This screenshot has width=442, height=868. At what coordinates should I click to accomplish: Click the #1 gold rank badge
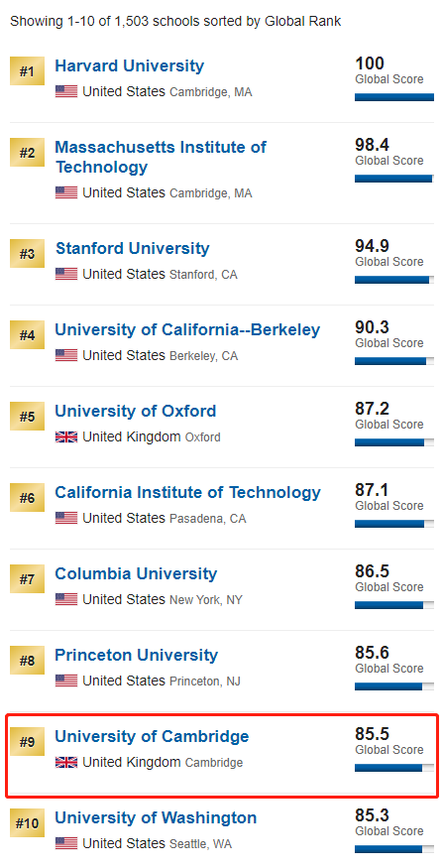(27, 71)
